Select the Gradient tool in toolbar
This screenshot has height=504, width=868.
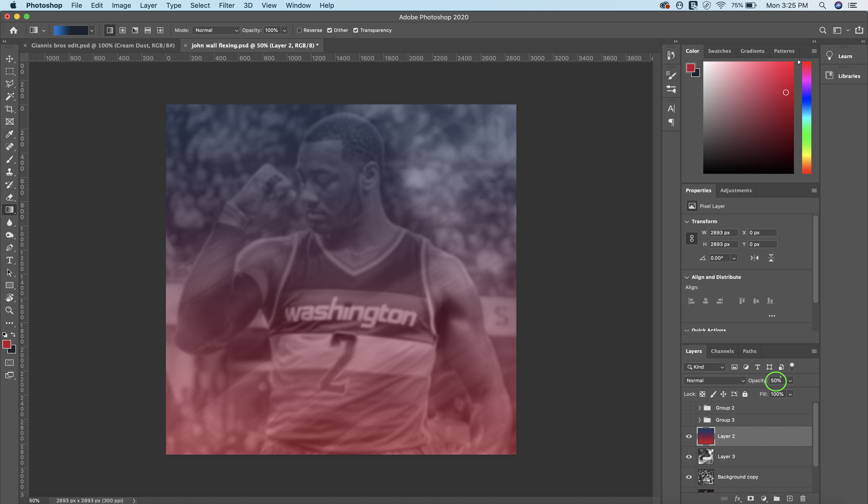[x=10, y=210]
